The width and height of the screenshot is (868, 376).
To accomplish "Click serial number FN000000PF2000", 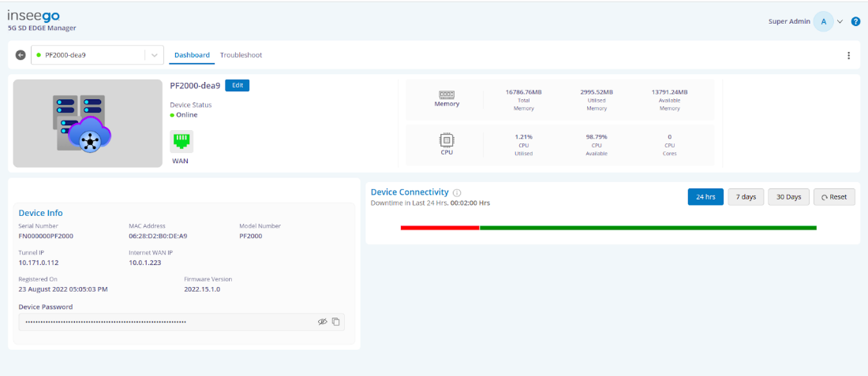I will (x=46, y=236).
